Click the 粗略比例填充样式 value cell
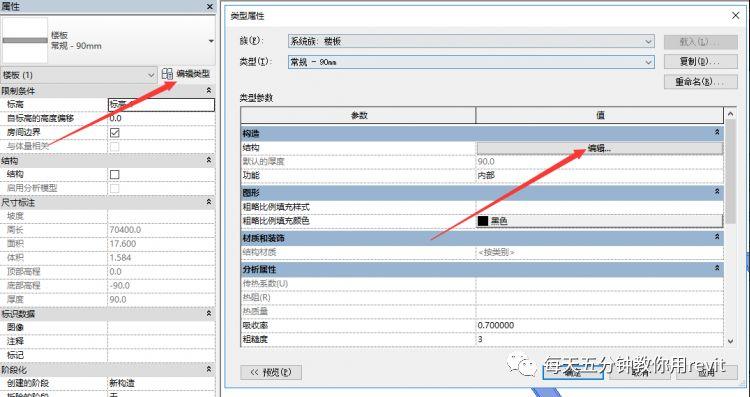The width and height of the screenshot is (750, 397). click(x=600, y=207)
